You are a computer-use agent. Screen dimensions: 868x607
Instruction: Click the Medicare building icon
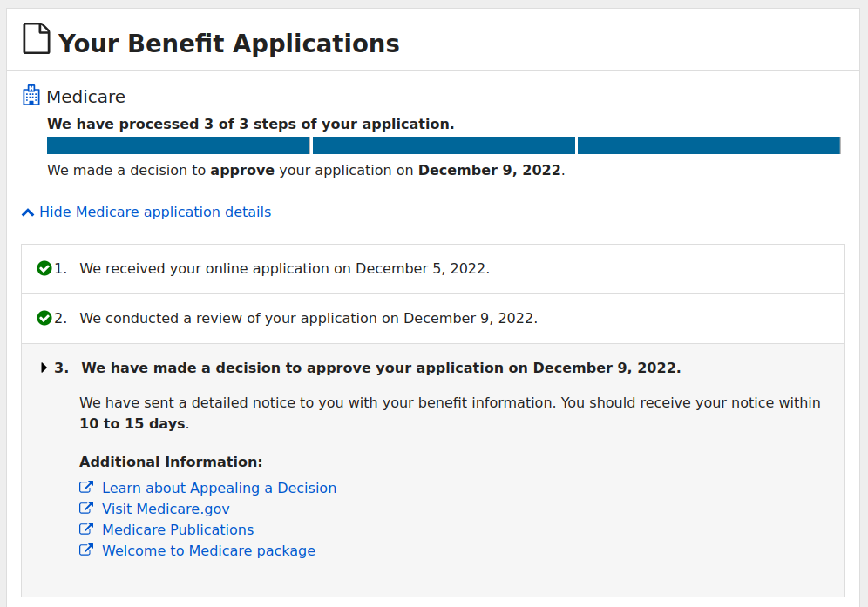click(31, 95)
